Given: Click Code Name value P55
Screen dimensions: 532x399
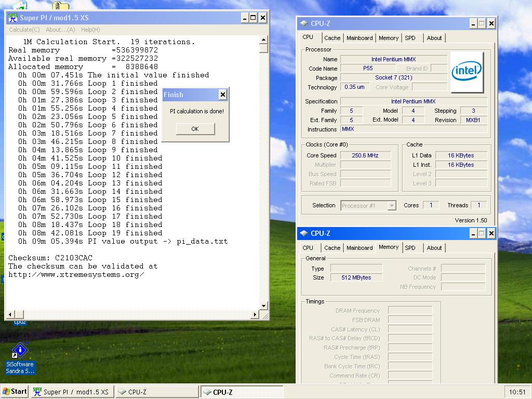Looking at the screenshot, I should (368, 68).
